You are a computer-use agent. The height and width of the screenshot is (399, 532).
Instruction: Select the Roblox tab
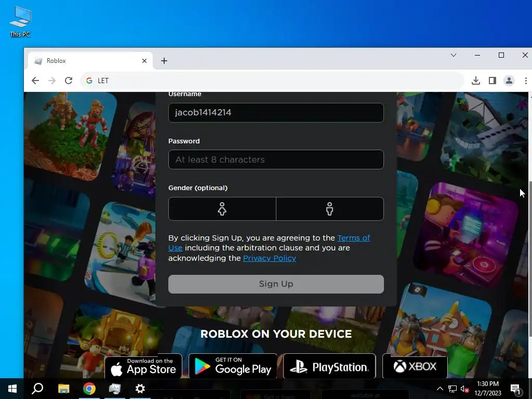click(x=90, y=61)
